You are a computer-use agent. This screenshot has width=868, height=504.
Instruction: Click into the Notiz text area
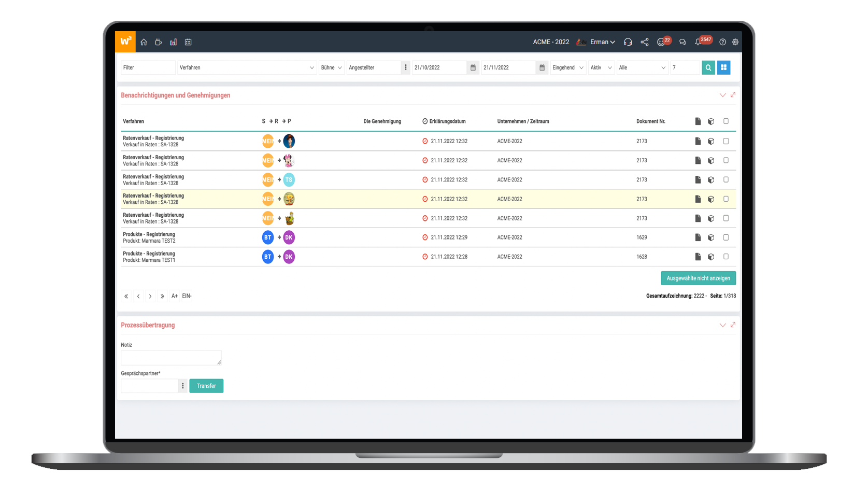171,358
